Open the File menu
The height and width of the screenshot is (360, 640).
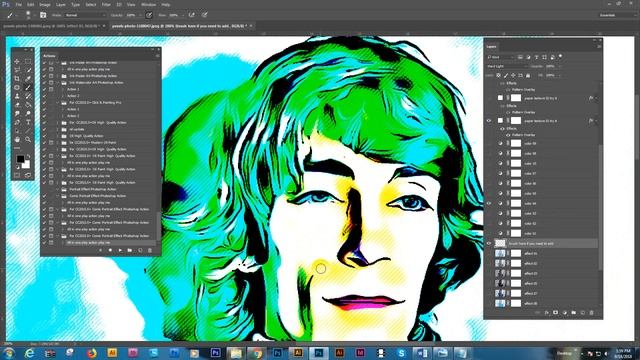(18, 4)
